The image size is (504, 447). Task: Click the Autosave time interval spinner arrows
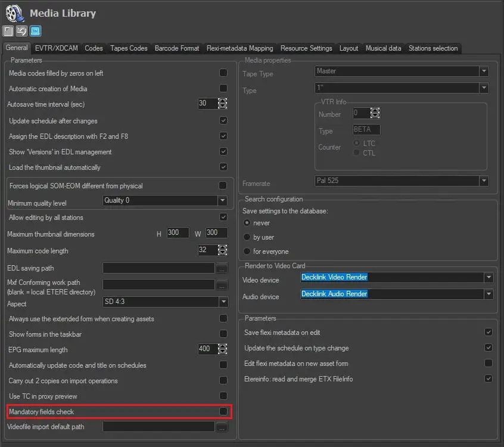[223, 103]
